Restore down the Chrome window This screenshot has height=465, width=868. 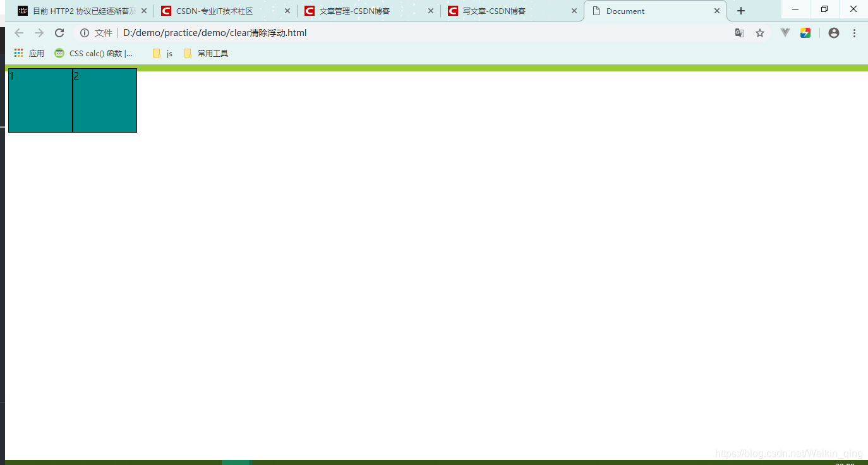(x=824, y=9)
